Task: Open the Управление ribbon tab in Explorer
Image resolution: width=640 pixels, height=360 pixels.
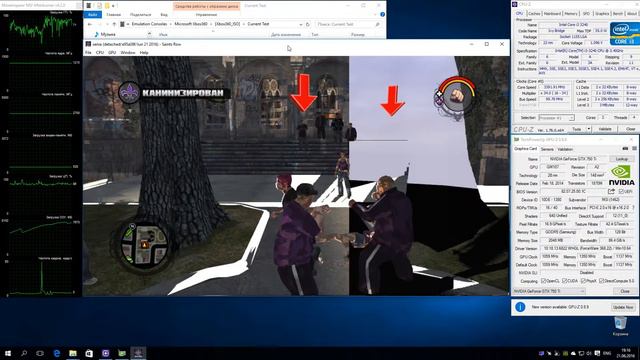Action: (x=206, y=15)
